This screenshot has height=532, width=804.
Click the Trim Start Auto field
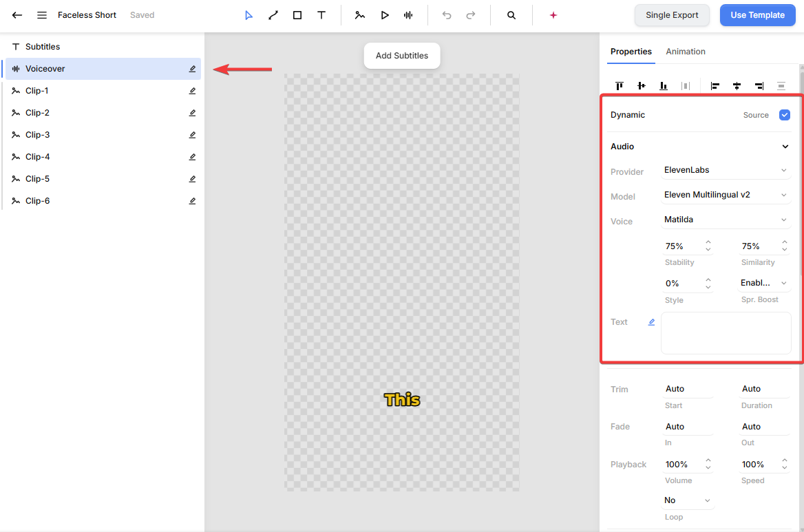(x=688, y=389)
